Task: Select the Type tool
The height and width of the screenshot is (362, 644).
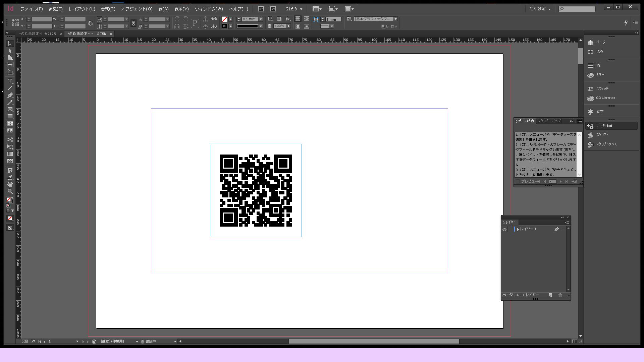Action: pyautogui.click(x=10, y=81)
